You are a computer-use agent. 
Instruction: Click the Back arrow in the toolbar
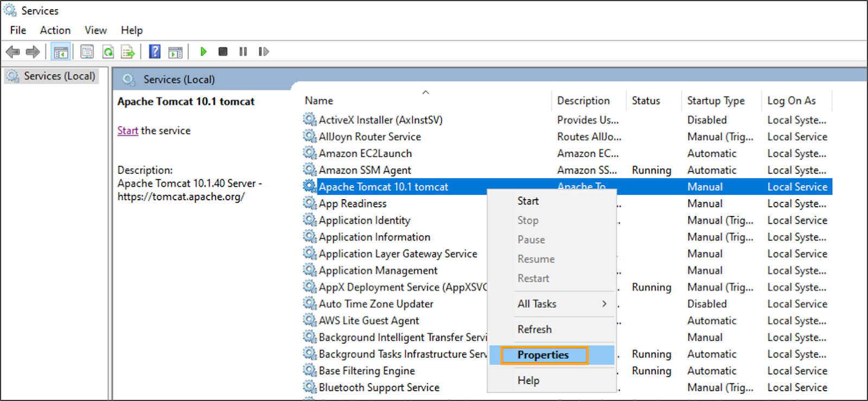(12, 52)
